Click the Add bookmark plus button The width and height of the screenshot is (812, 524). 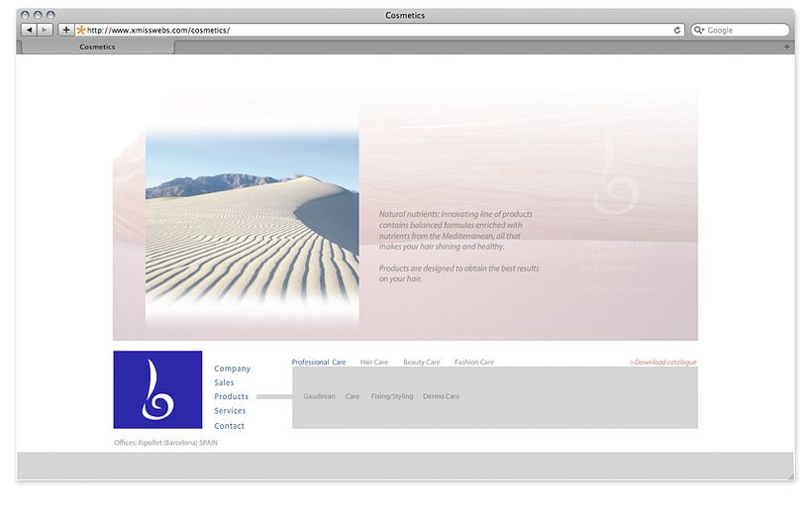pyautogui.click(x=65, y=30)
